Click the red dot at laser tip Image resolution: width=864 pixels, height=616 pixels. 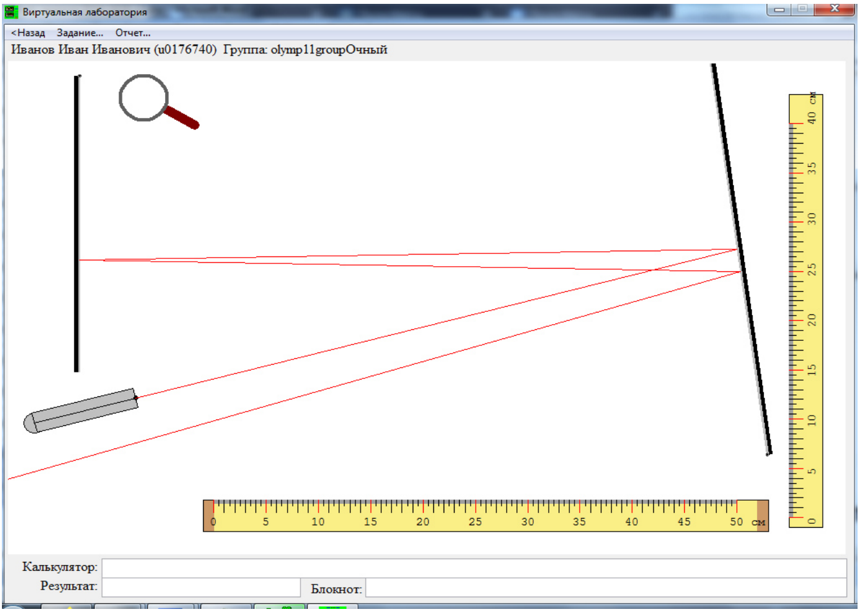tap(136, 398)
